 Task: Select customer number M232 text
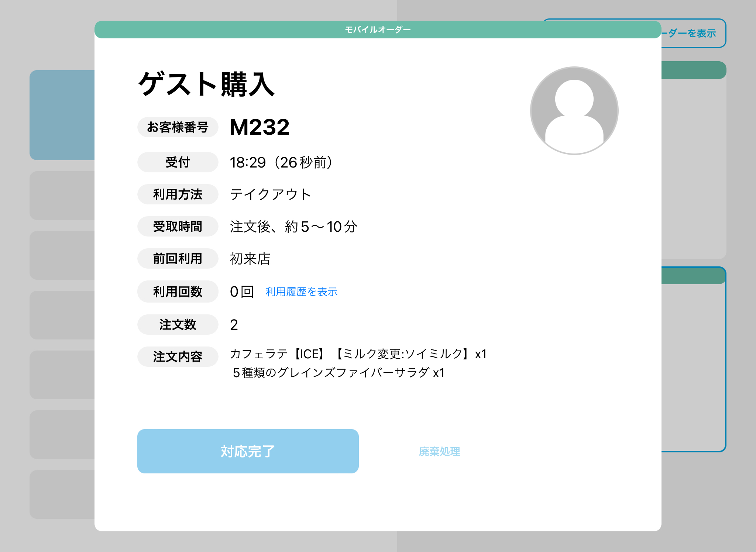260,127
